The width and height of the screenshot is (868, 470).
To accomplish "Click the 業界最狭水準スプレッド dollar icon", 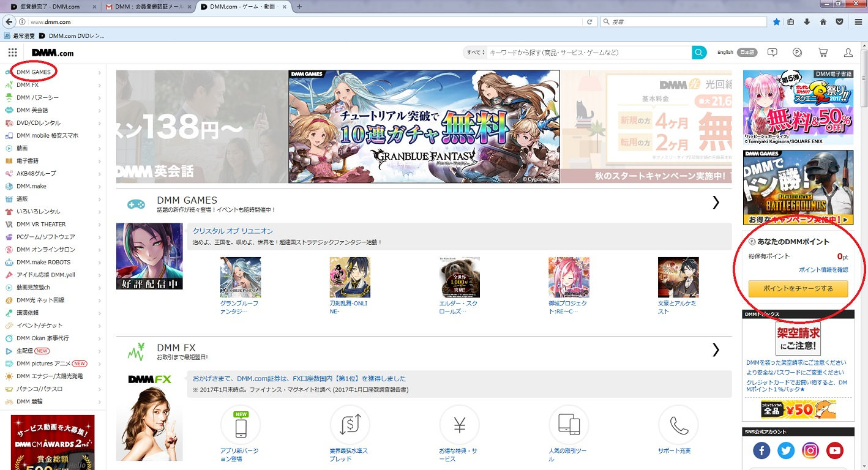I will (350, 425).
